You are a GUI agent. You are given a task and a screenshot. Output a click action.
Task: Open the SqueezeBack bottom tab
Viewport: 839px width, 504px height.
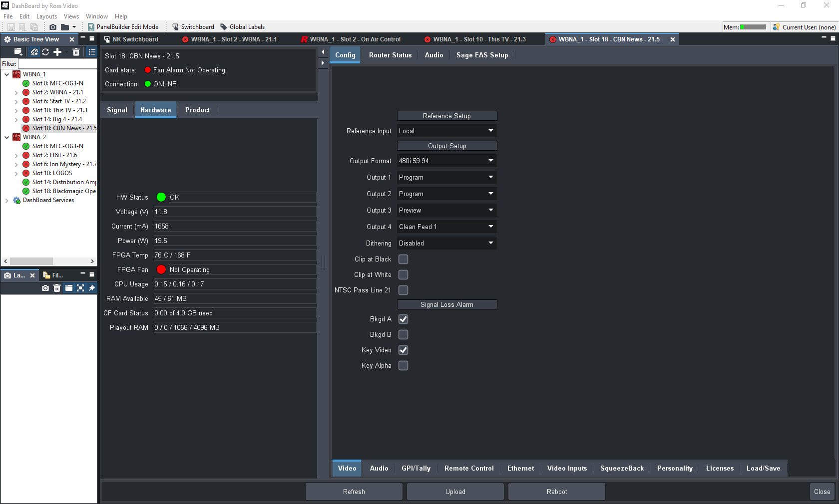[622, 468]
